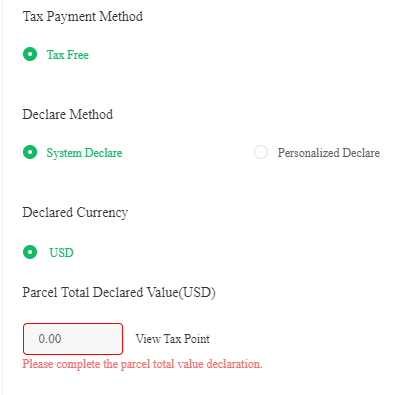Viewport: 399px width, 395px height.
Task: Select the USD currency radio circle
Action: tap(30, 252)
